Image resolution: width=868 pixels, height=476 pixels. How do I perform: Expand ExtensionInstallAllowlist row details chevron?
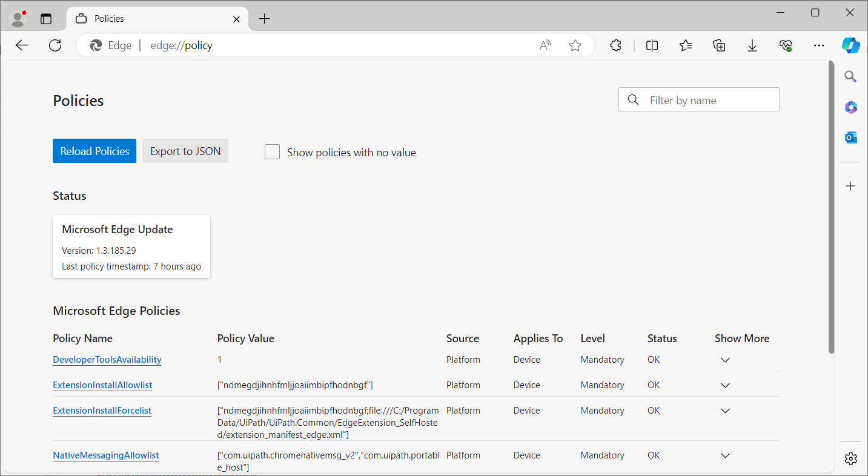pyautogui.click(x=725, y=385)
